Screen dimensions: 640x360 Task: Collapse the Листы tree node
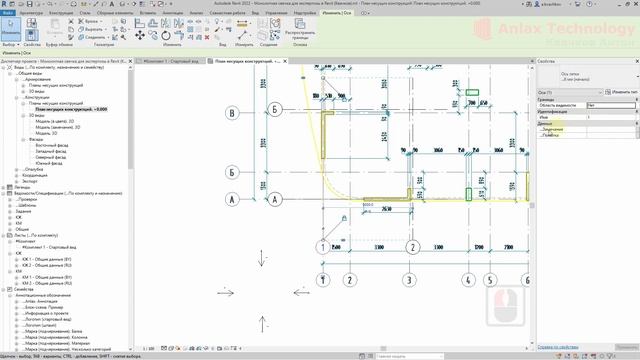4,236
